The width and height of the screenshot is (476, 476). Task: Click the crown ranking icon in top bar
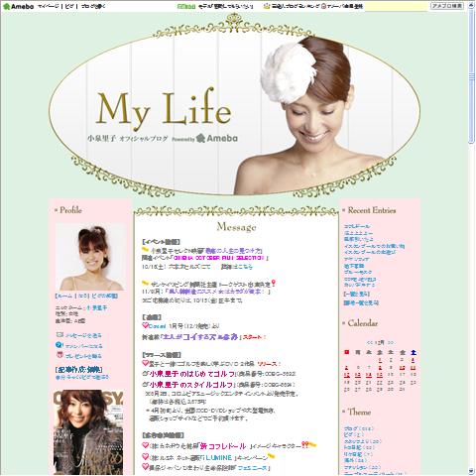pyautogui.click(x=267, y=6)
